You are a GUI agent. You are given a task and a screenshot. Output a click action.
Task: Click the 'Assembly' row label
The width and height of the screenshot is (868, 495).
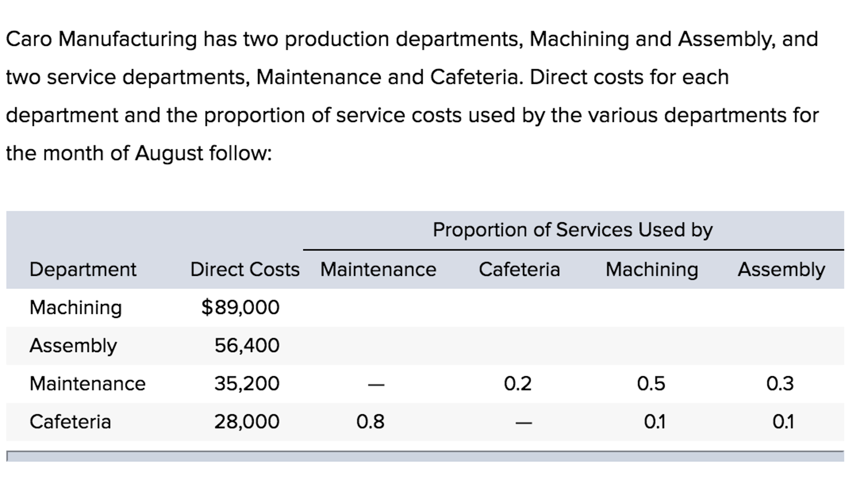(73, 346)
